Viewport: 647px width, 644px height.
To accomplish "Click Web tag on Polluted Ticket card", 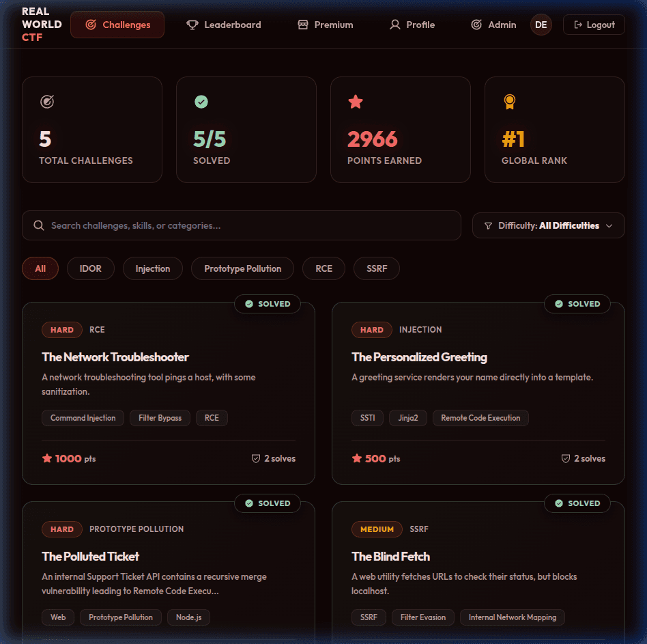I will point(58,617).
